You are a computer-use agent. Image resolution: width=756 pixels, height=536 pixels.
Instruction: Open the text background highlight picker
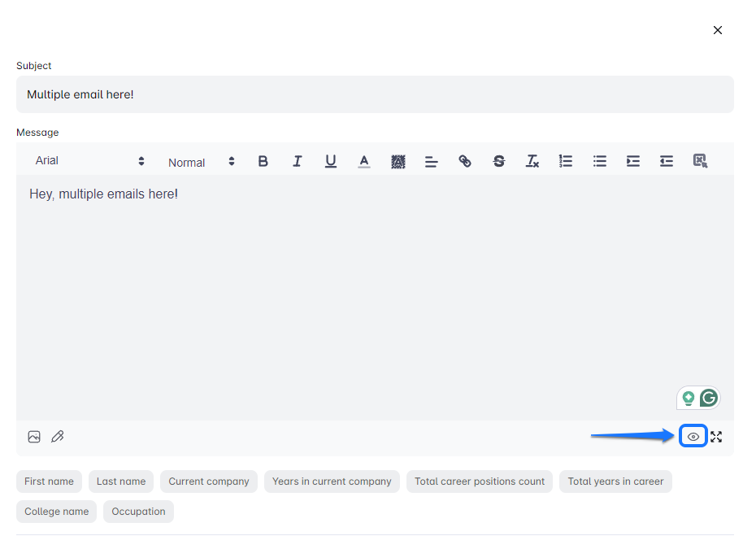(x=398, y=161)
